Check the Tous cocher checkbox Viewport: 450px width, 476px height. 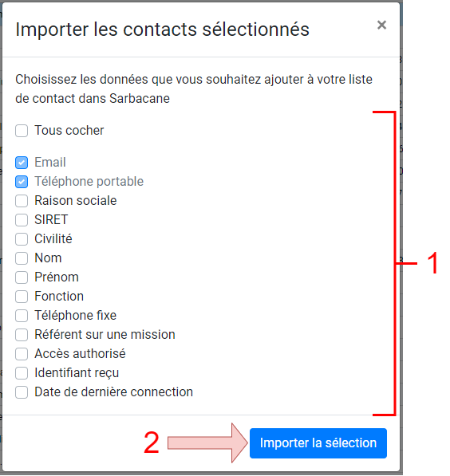point(22,131)
